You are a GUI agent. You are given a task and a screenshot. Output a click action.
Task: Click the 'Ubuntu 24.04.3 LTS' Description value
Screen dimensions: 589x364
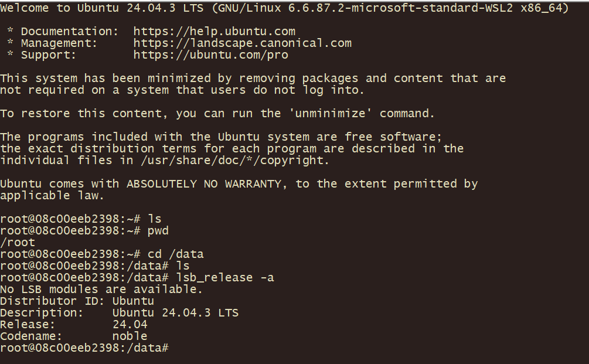pyautogui.click(x=175, y=313)
